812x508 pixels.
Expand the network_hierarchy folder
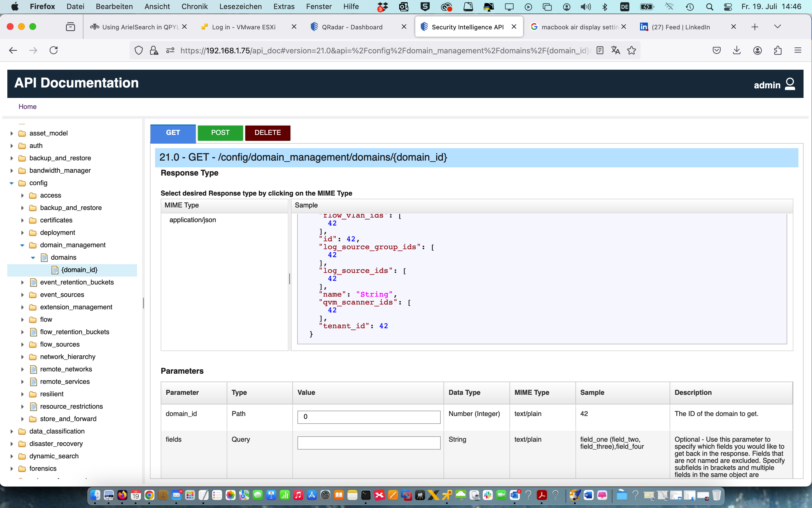[23, 357]
